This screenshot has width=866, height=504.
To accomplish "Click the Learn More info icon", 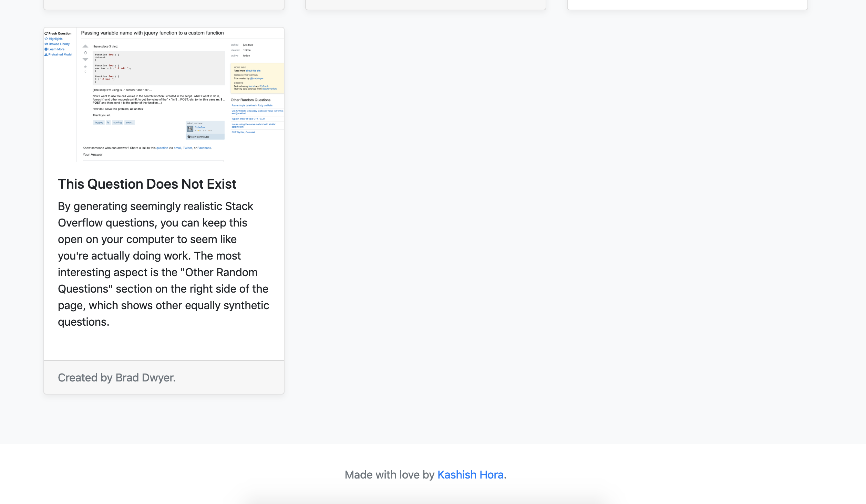I will point(46,49).
